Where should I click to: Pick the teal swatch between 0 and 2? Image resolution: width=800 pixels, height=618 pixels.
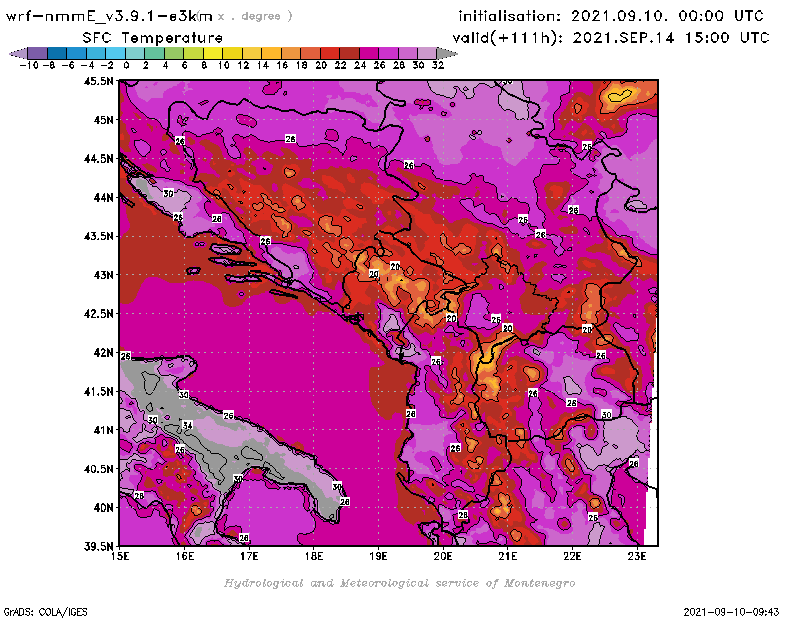click(x=135, y=53)
